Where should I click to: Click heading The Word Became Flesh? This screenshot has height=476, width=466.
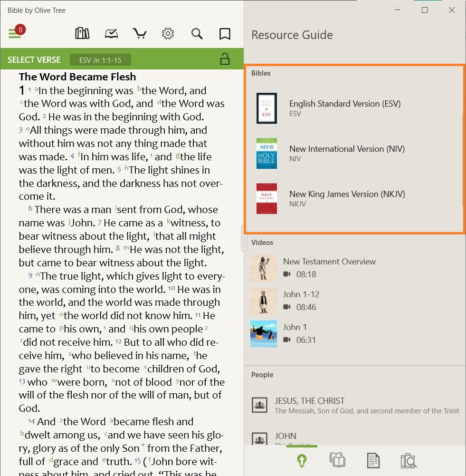(77, 77)
